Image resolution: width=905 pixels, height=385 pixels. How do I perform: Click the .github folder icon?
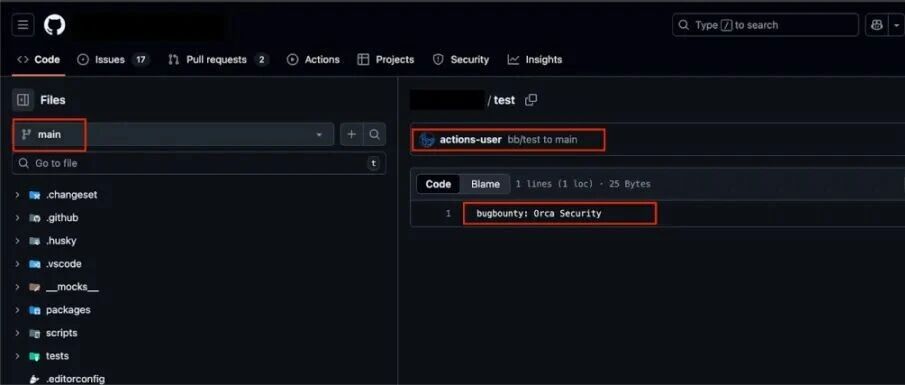click(x=35, y=218)
